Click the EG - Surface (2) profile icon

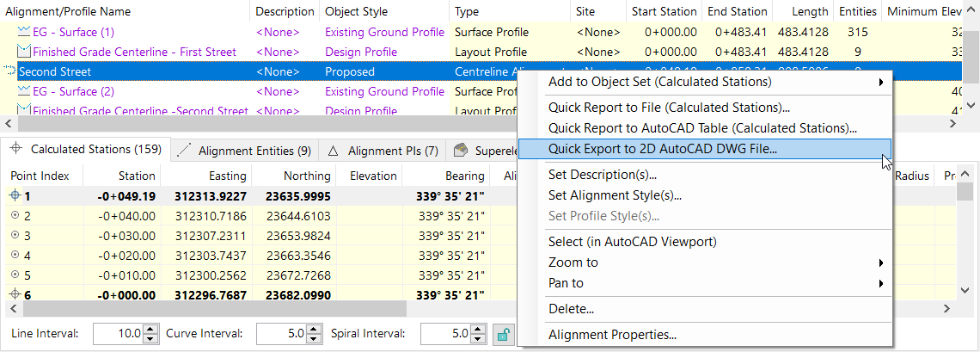click(23, 91)
